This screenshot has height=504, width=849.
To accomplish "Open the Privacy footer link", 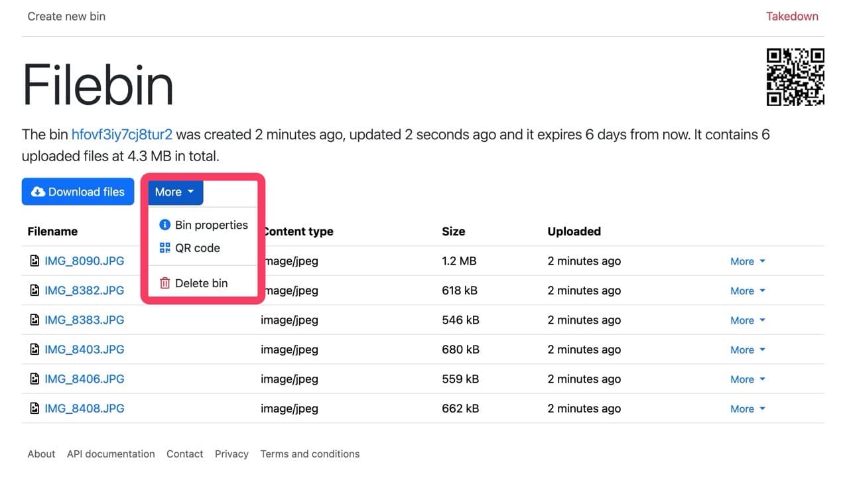I will point(231,454).
